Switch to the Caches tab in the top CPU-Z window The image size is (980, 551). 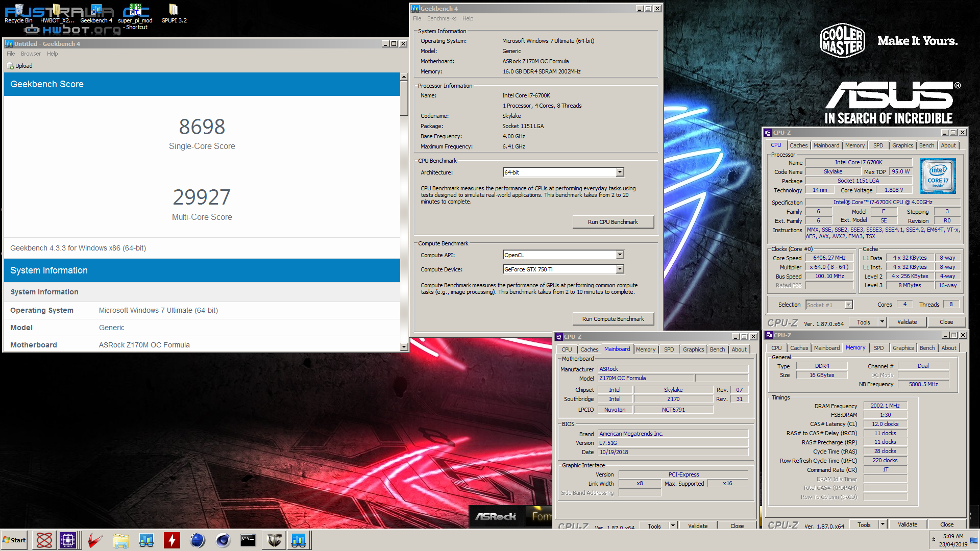click(x=798, y=145)
